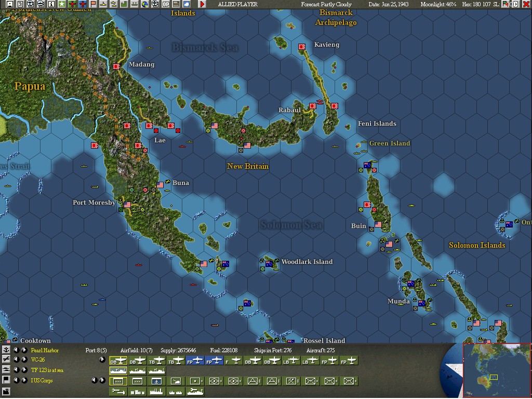Go to previous base before Pearl Harbor
Image resolution: width=532 pixels, height=399 pixels.
coord(16,350)
